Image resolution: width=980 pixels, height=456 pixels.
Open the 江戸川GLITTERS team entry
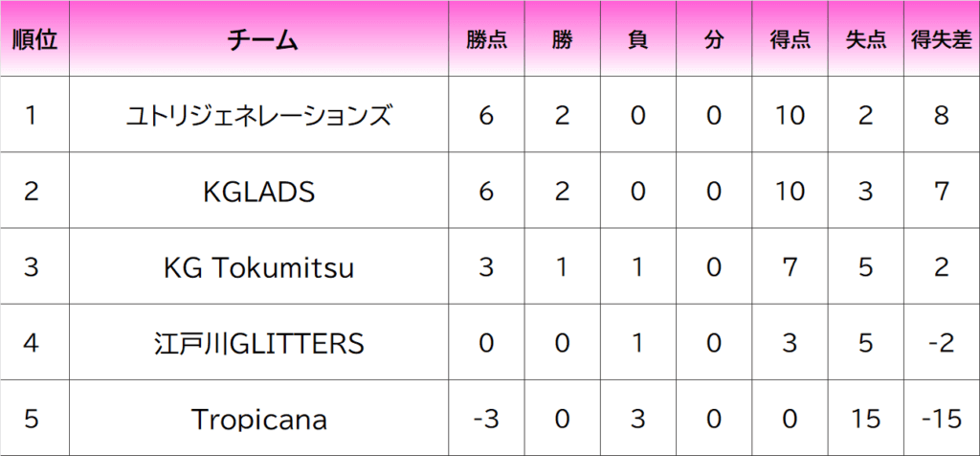pos(259,343)
